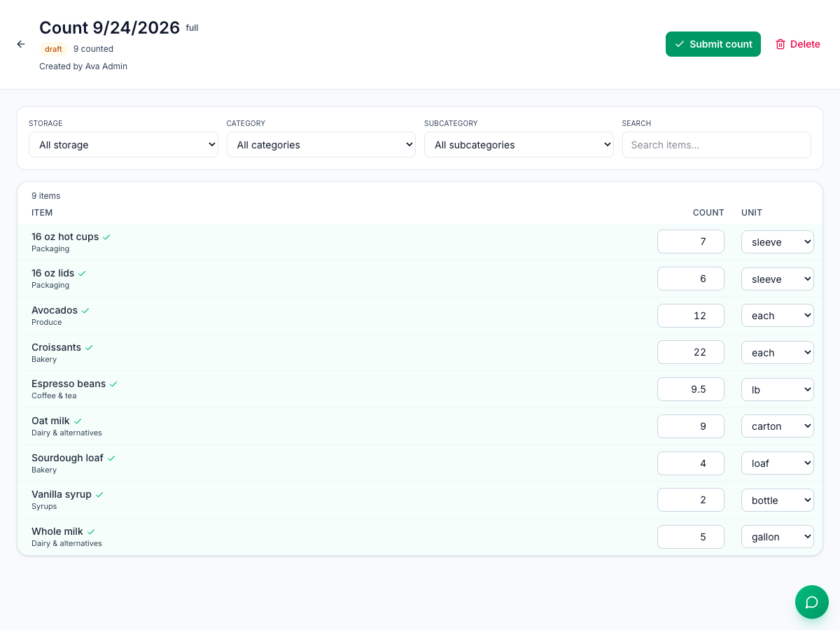Edit the count field for Sourdough loaf
Screen dimensions: 840x630
point(691,463)
